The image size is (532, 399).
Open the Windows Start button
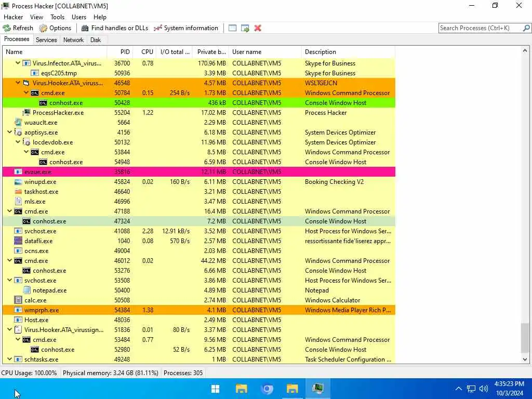point(215,389)
